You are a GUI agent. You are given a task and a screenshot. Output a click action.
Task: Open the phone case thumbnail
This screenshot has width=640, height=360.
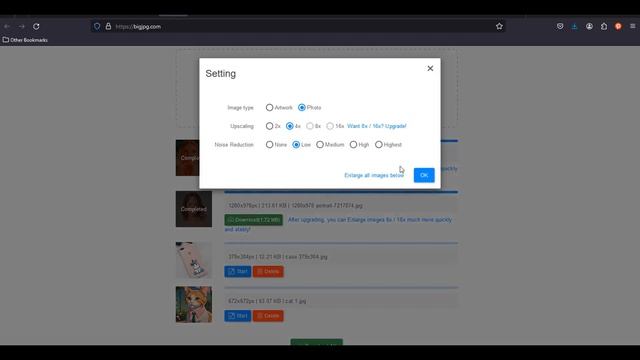pyautogui.click(x=194, y=260)
